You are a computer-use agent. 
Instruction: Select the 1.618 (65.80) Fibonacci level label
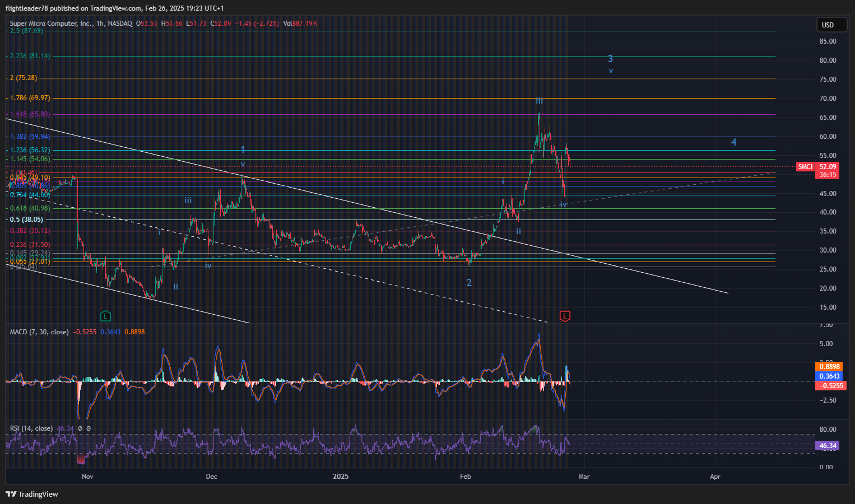click(x=29, y=114)
